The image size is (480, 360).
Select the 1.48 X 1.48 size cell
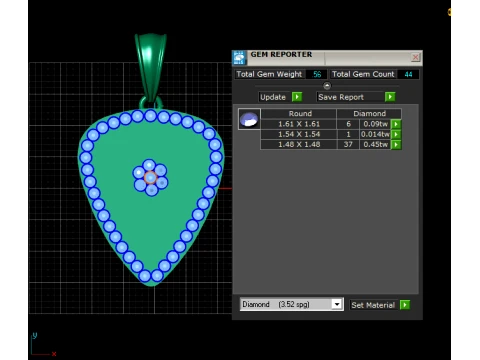299,144
